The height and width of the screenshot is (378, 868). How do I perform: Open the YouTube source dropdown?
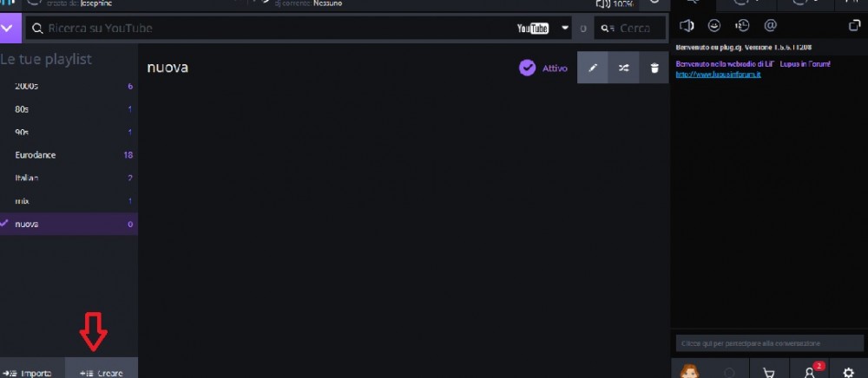[x=565, y=28]
